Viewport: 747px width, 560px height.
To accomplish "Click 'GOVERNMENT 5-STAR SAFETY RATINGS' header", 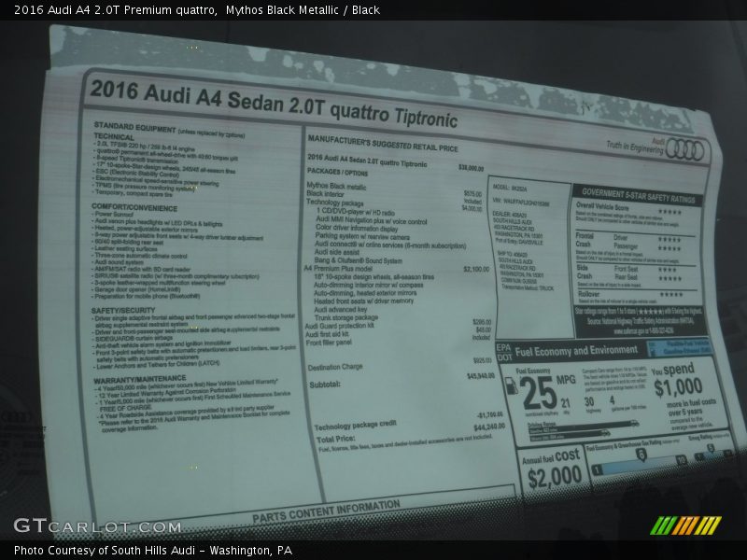I will pos(639,196).
